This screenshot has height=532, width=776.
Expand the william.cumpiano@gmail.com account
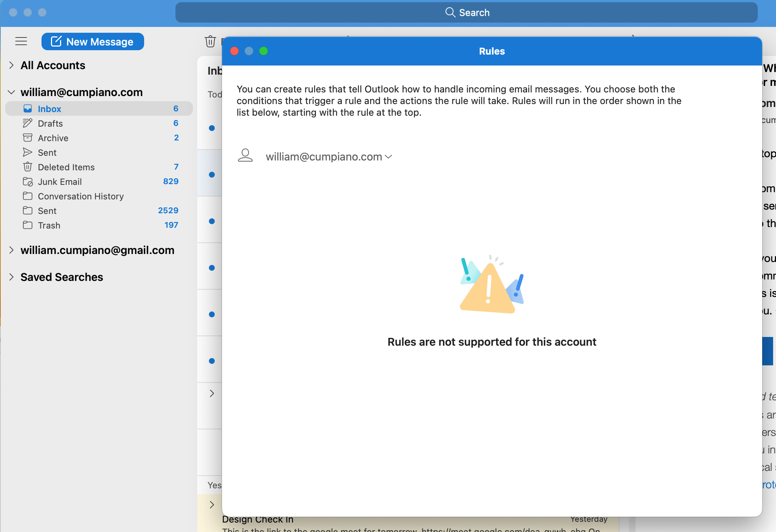tap(11, 250)
